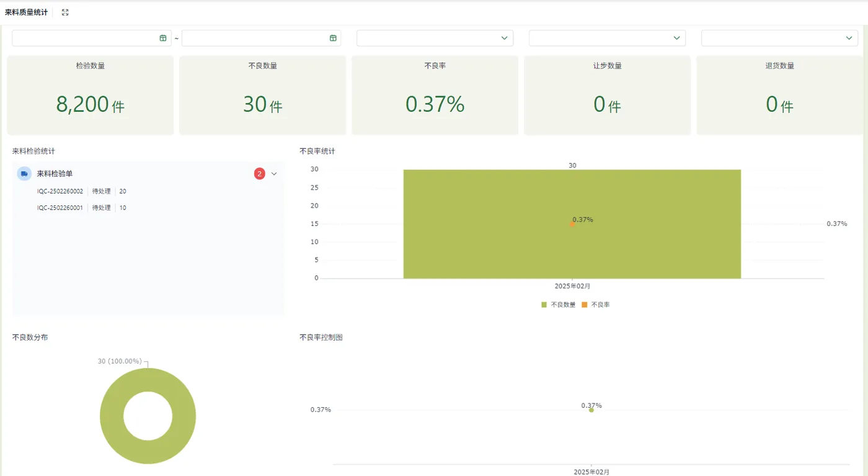Collapse the 来料检验单 list chevron
This screenshot has height=476, width=868.
point(274,174)
